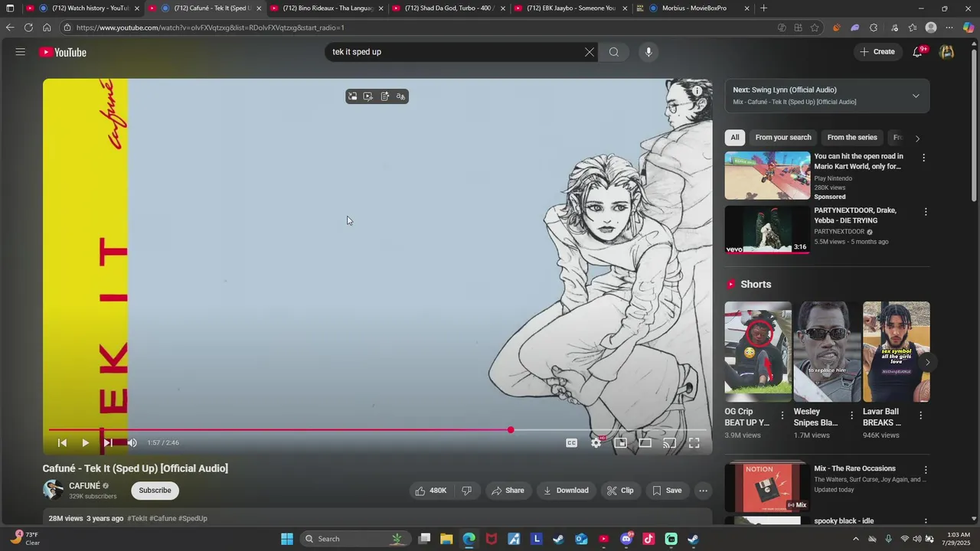This screenshot has height=551, width=980.
Task: Click the magnifier search button
Action: pyautogui.click(x=614, y=52)
